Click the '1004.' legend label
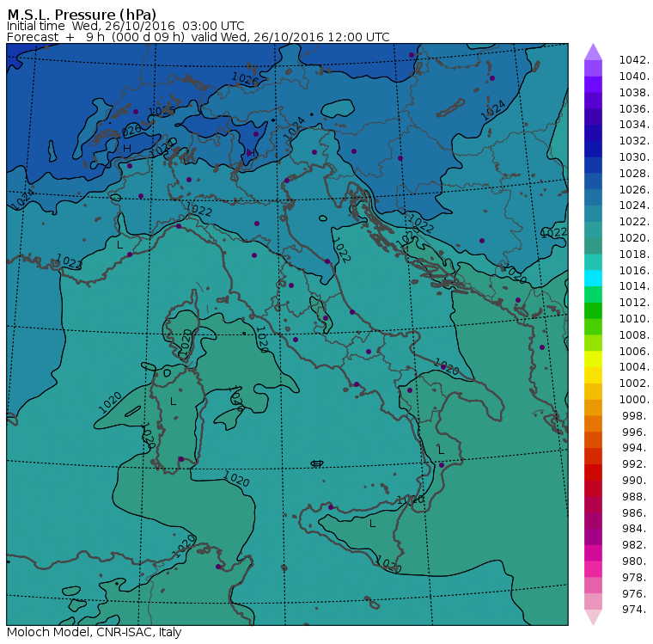 634,367
